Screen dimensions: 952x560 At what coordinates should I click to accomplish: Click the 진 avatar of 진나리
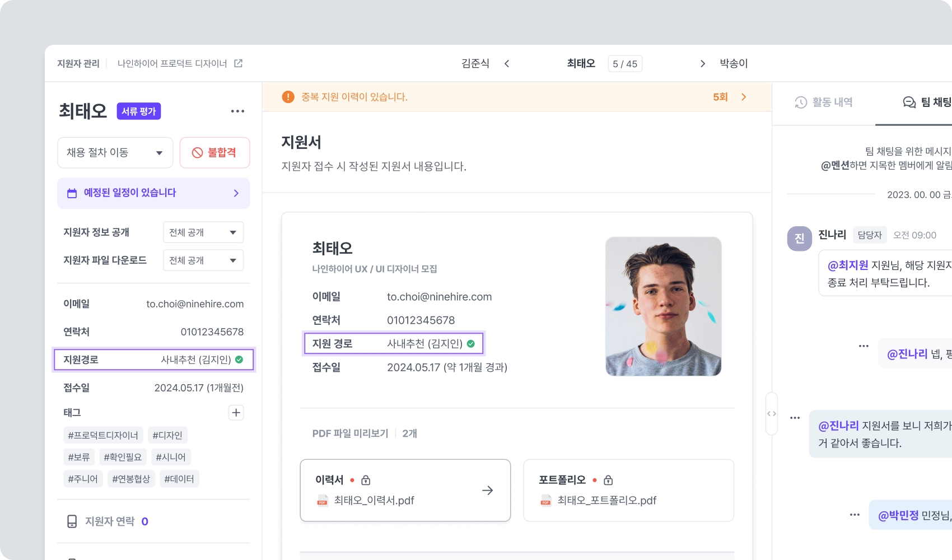[800, 239]
